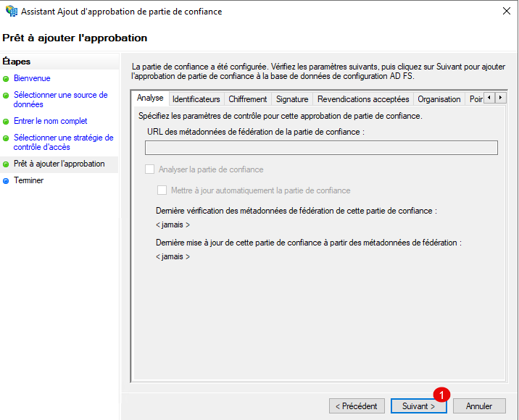Go to the Bienvenue step
519x420 pixels.
[32, 78]
